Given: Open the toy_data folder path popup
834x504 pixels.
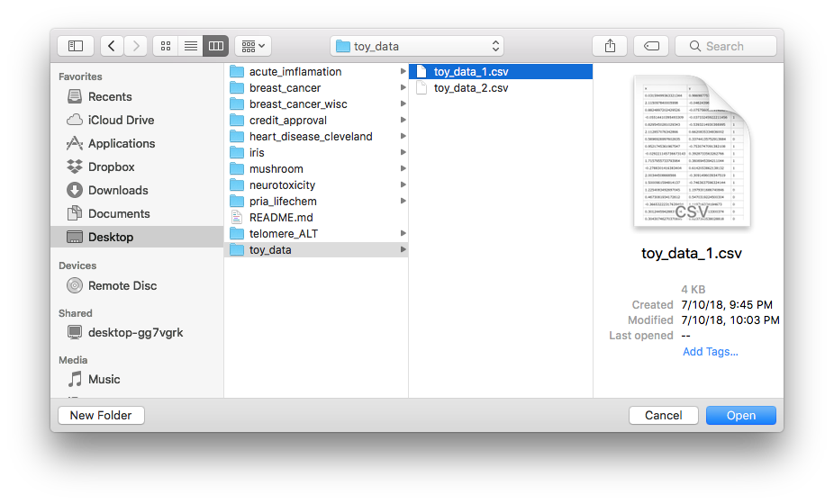Looking at the screenshot, I should pyautogui.click(x=417, y=46).
